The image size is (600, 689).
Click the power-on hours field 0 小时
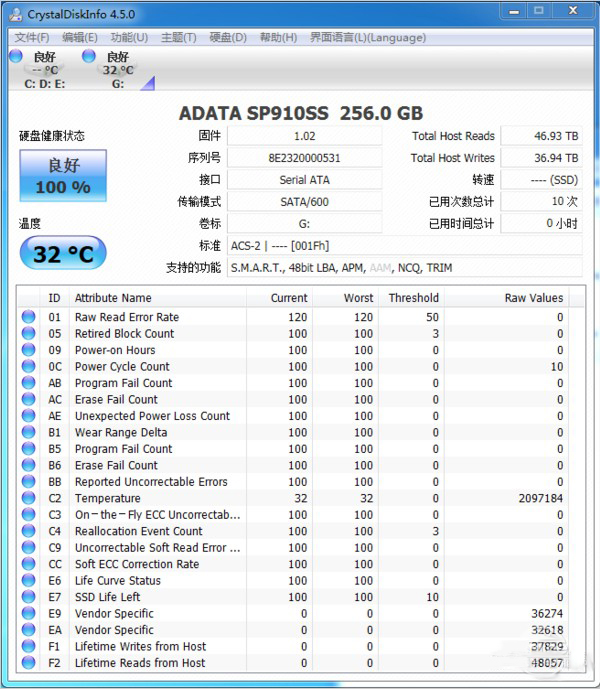click(542, 224)
